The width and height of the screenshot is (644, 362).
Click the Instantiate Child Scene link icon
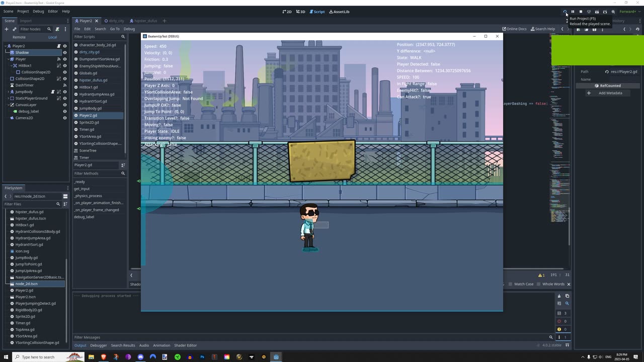(14, 29)
